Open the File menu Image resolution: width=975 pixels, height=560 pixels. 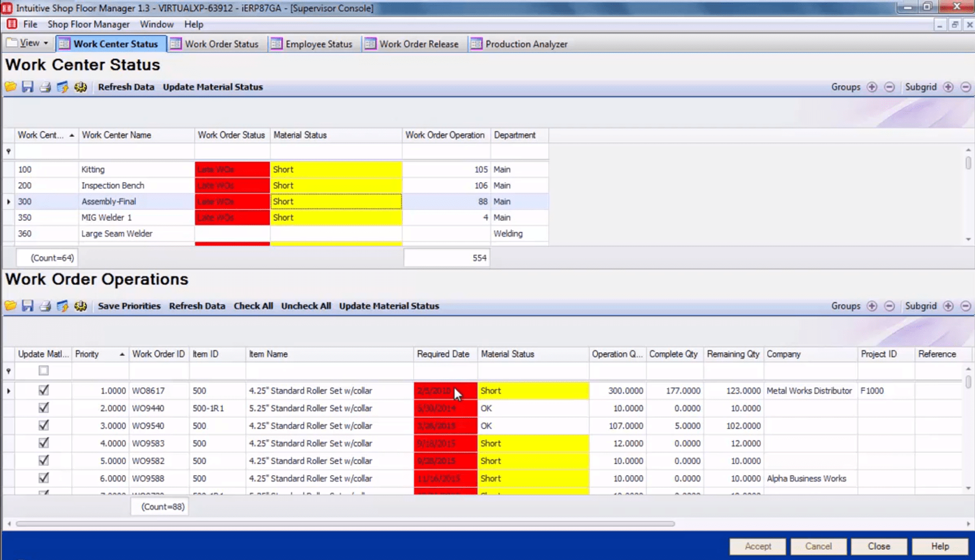coord(30,24)
